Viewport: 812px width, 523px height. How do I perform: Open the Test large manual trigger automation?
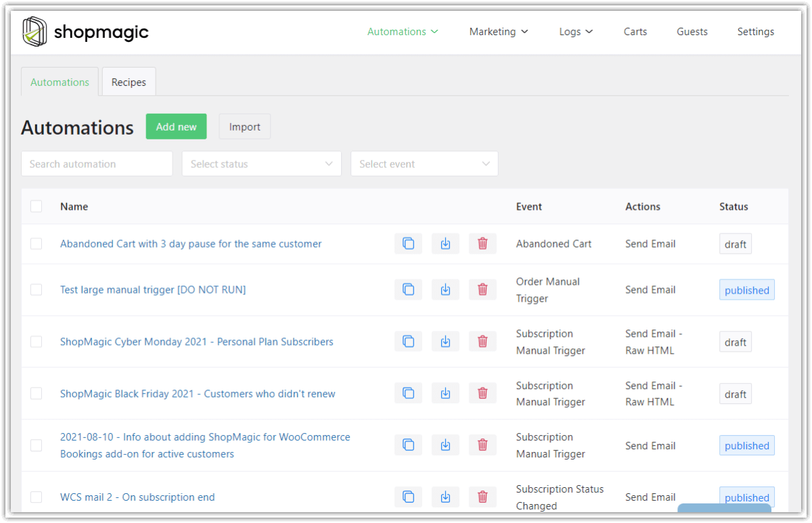[152, 289]
